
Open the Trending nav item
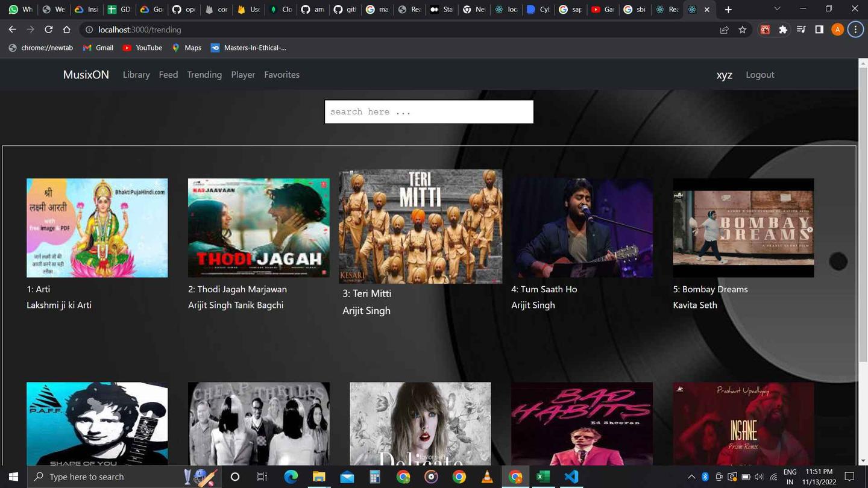point(204,75)
